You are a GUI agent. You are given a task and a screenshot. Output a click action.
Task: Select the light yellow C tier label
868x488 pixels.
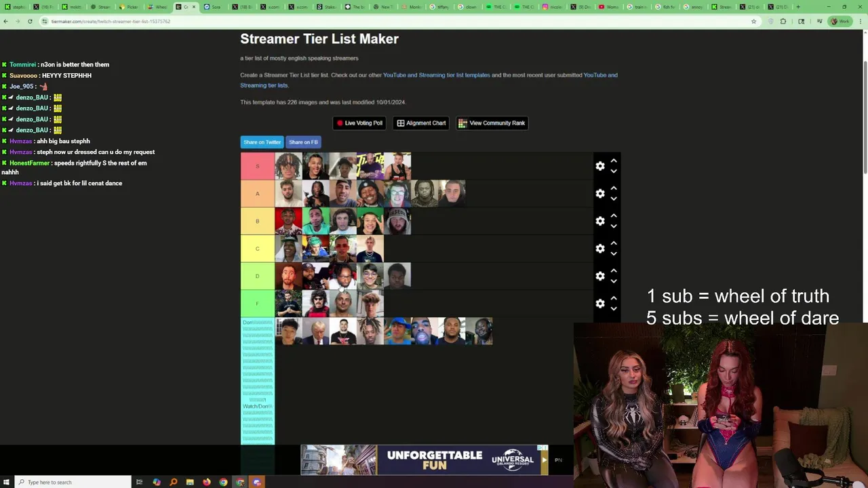point(258,249)
